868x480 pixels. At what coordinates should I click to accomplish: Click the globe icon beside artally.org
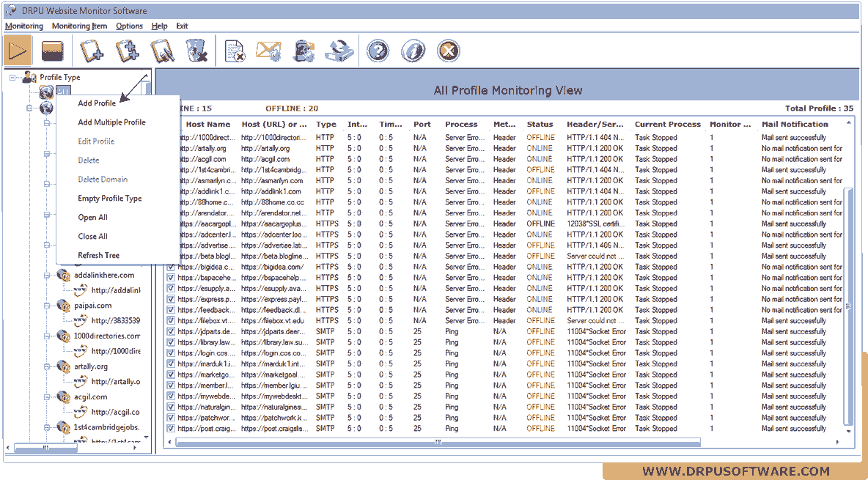click(63, 366)
